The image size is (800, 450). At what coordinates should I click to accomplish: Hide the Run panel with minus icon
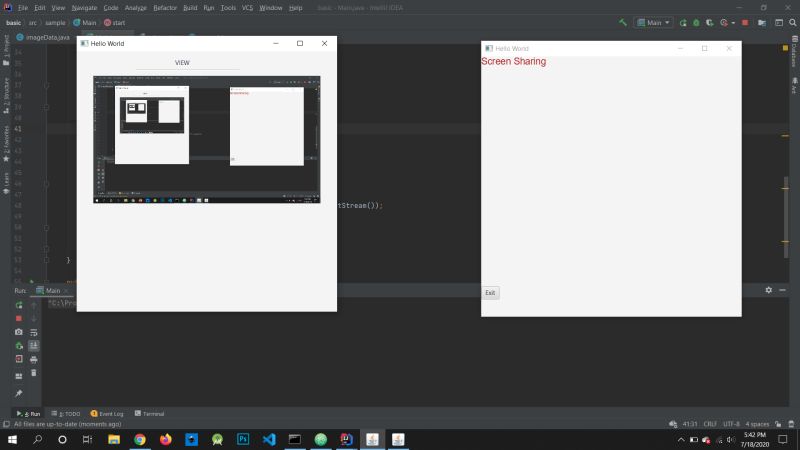[x=783, y=290]
